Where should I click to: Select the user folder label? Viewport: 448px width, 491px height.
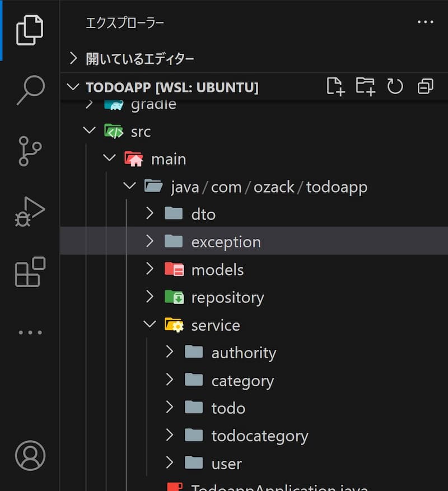click(x=226, y=464)
